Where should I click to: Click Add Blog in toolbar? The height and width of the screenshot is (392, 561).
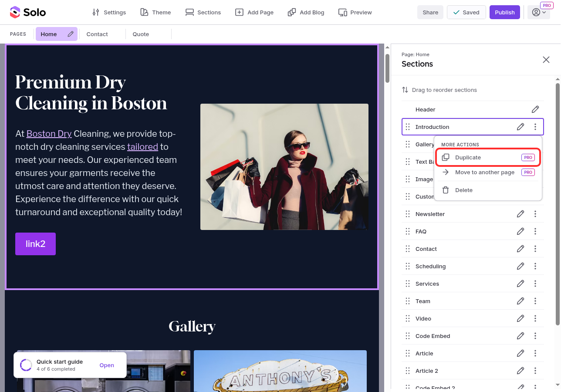click(x=306, y=12)
